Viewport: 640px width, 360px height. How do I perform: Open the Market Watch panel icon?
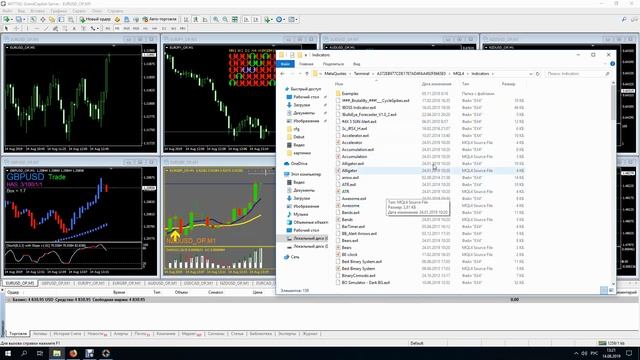(33, 19)
